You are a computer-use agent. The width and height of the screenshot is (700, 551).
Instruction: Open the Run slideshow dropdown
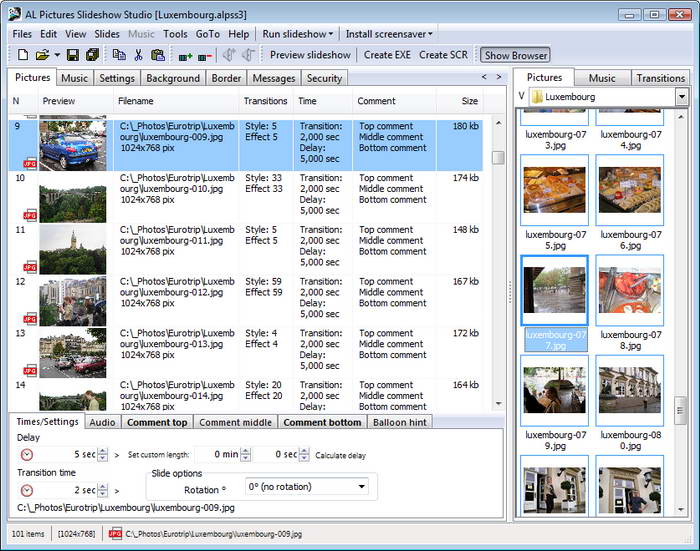tap(298, 34)
